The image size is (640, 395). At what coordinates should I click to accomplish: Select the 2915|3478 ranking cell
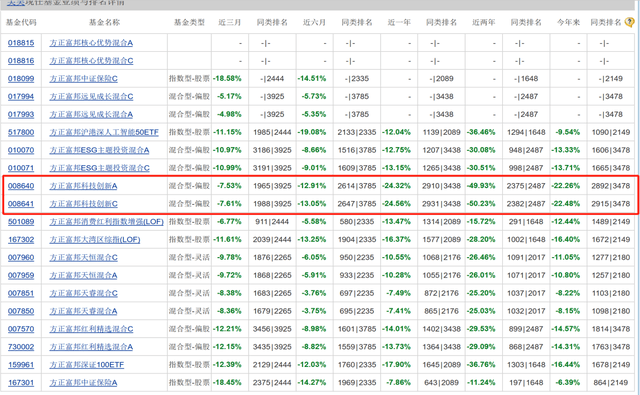pyautogui.click(x=611, y=204)
